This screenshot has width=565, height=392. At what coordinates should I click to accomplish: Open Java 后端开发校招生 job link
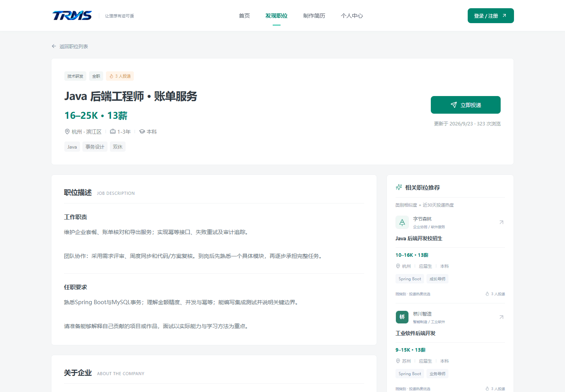[x=419, y=238]
